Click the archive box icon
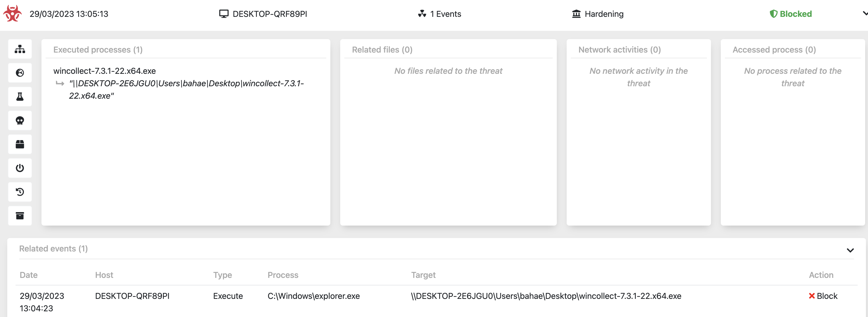The height and width of the screenshot is (317, 868). (x=20, y=215)
